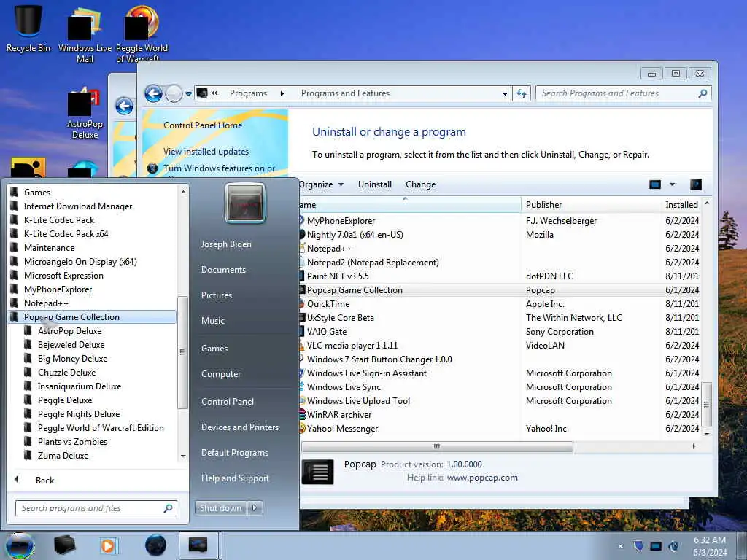747x560 pixels.
Task: Open Windows Live Mail desktop shortcut
Action: pos(85,34)
